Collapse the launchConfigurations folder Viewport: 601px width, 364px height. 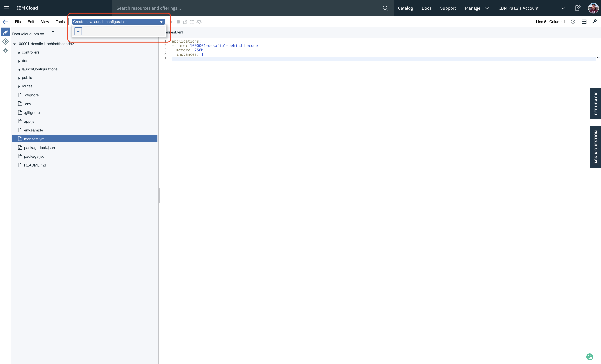(19, 69)
